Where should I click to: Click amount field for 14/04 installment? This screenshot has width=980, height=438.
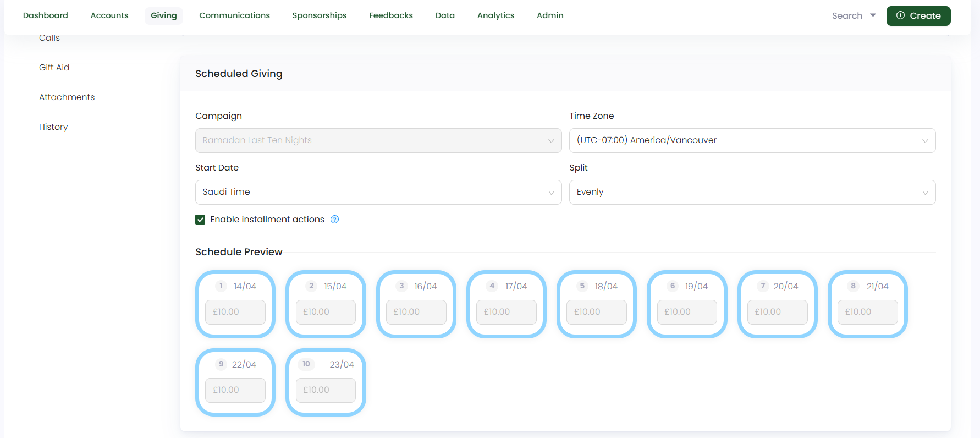[235, 312]
